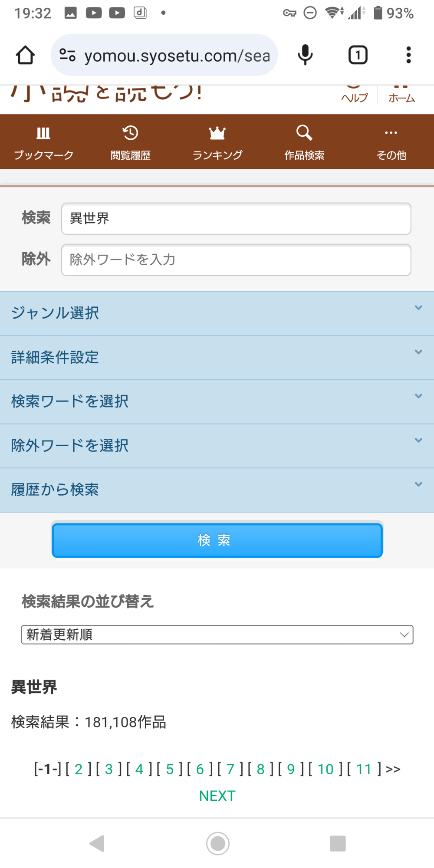Open 閲覧履歴 browsing history

[130, 142]
